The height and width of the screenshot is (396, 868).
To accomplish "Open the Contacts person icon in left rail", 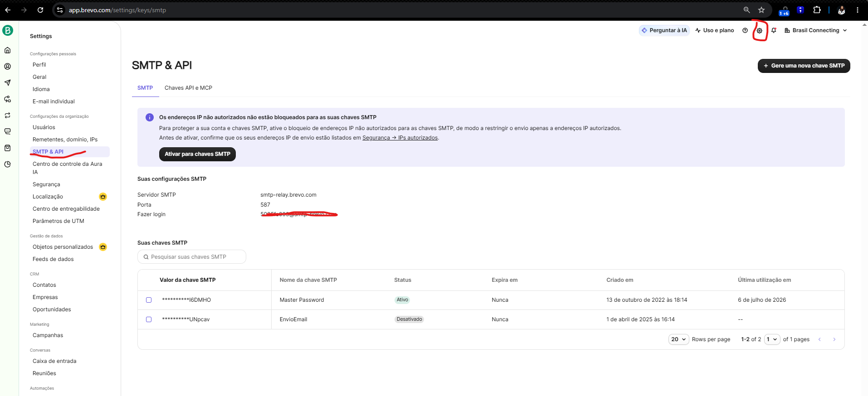I will pos(8,67).
